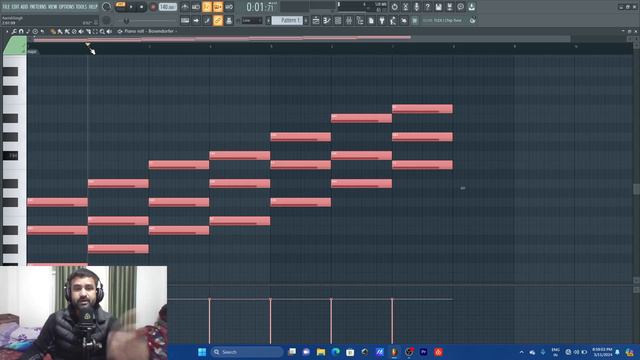This screenshot has height=360, width=640.
Task: Click the Save project floppy icon
Action: pos(438,7)
